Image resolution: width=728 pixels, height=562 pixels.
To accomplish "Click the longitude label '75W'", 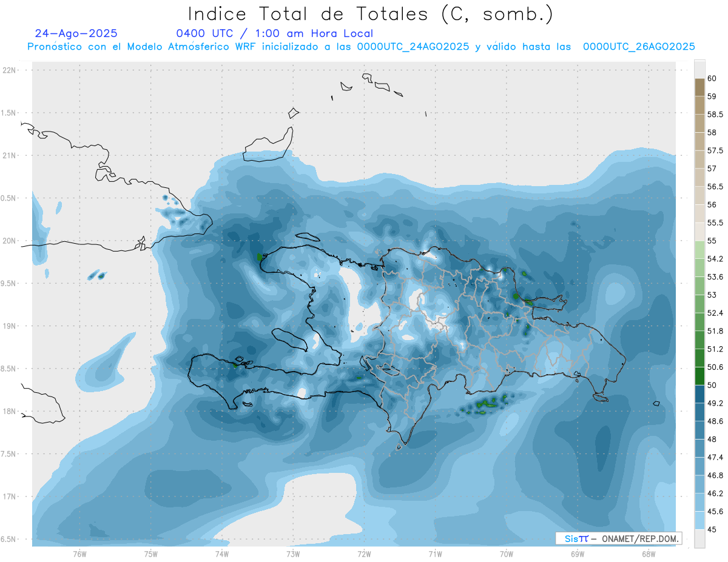I will click(x=151, y=554).
